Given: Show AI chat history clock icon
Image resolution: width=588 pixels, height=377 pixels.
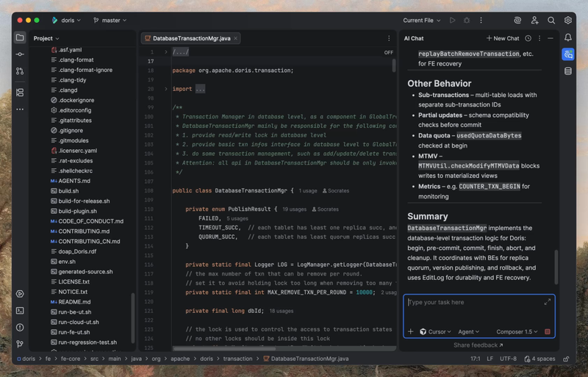Looking at the screenshot, I should click(x=528, y=38).
